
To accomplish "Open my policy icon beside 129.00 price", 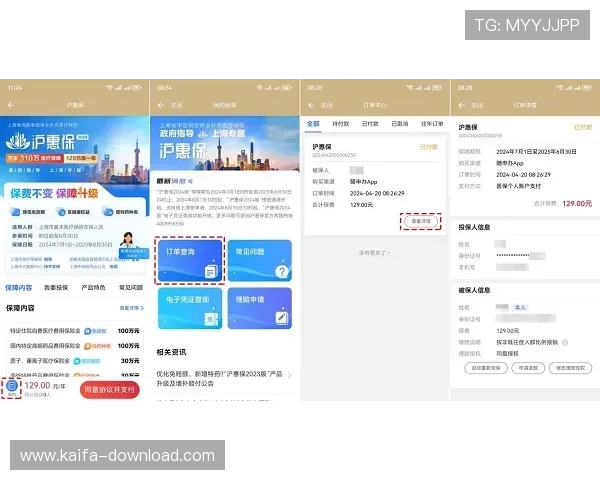I will pos(12,387).
